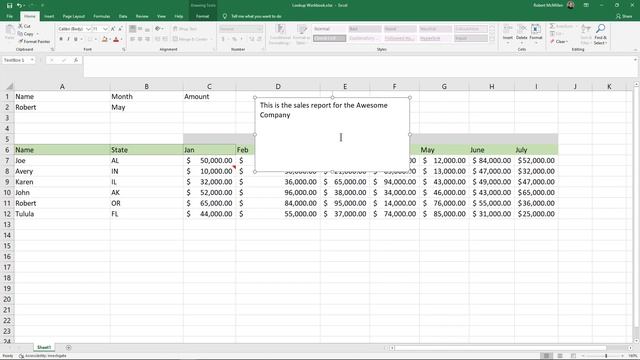
Task: Open Font dialog launcher
Action: (124, 49)
